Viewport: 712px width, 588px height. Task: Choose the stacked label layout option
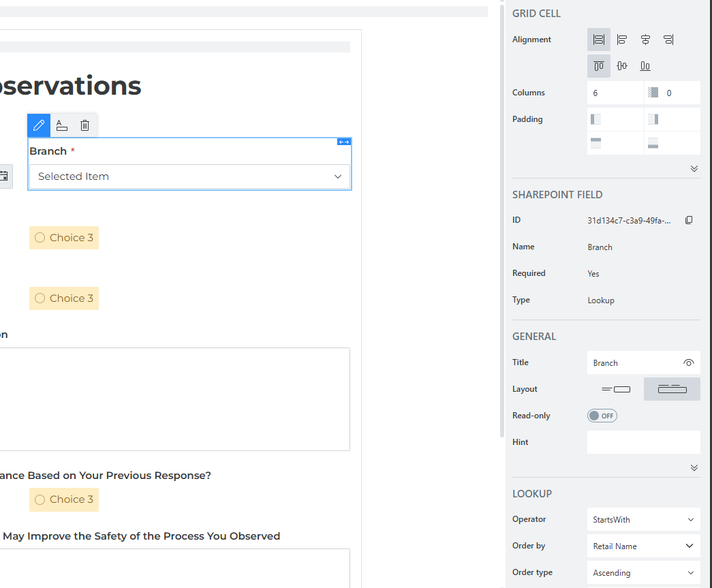pos(672,389)
